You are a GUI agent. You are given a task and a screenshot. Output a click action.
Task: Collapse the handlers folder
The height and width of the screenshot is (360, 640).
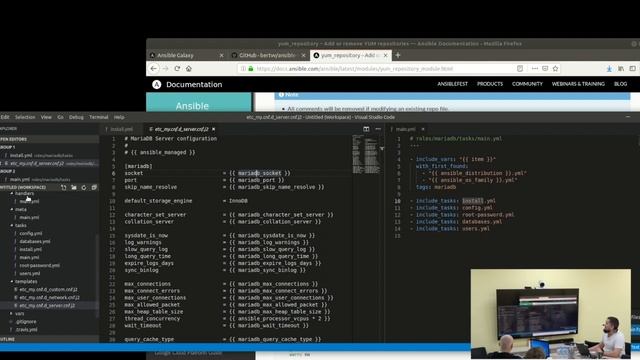24,193
